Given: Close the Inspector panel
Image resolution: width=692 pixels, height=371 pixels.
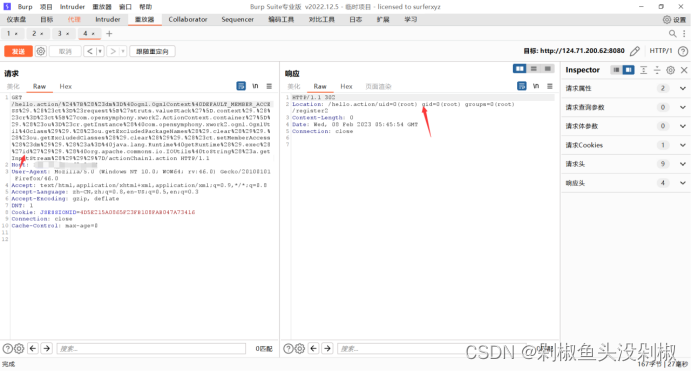Looking at the screenshot, I should coord(684,70).
